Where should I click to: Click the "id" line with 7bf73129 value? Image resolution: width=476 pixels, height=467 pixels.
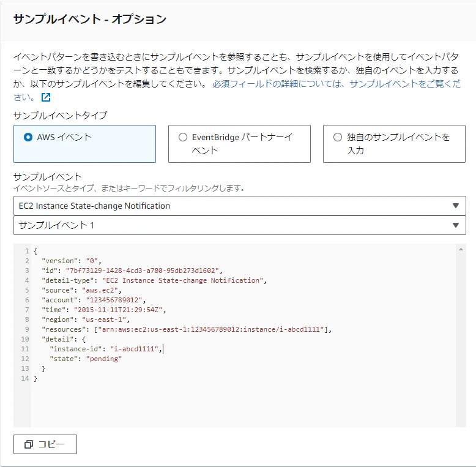tap(132, 271)
